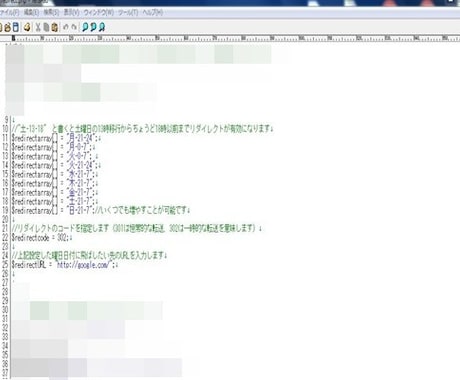The image size is (460, 380).
Task: Click the Cut (scissors) icon
Action: pos(38,27)
